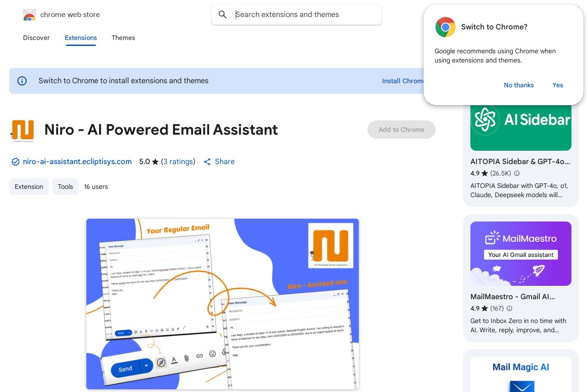Viewport: 588px width, 392px height.
Task: Click the Extension category chip
Action: 29,187
